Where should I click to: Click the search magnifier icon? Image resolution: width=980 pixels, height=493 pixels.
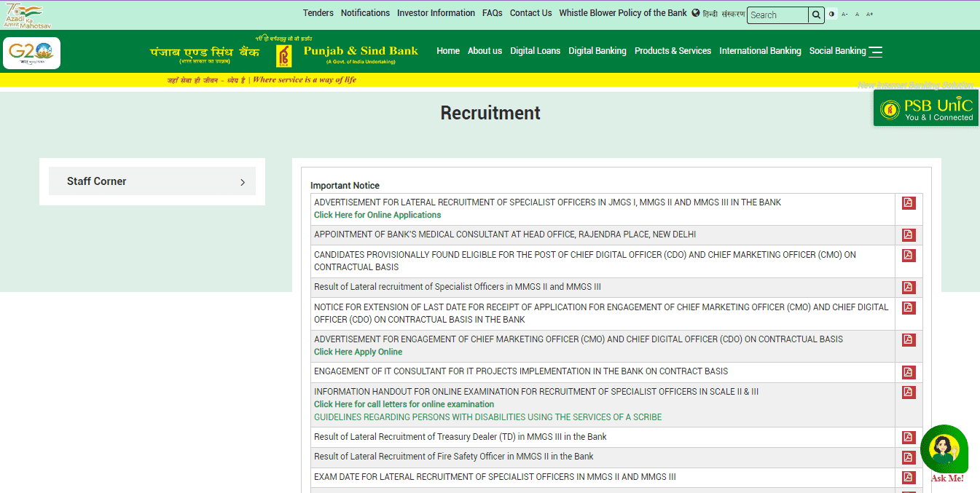[x=817, y=15]
